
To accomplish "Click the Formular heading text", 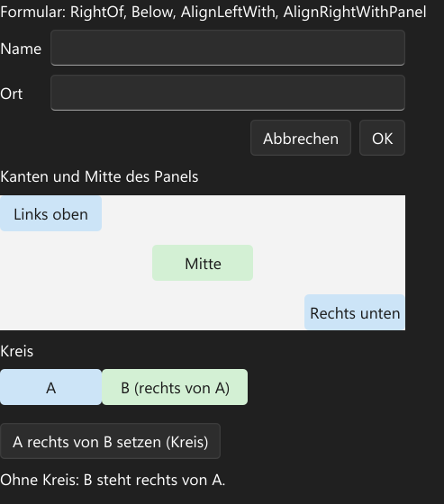I will pyautogui.click(x=213, y=13).
